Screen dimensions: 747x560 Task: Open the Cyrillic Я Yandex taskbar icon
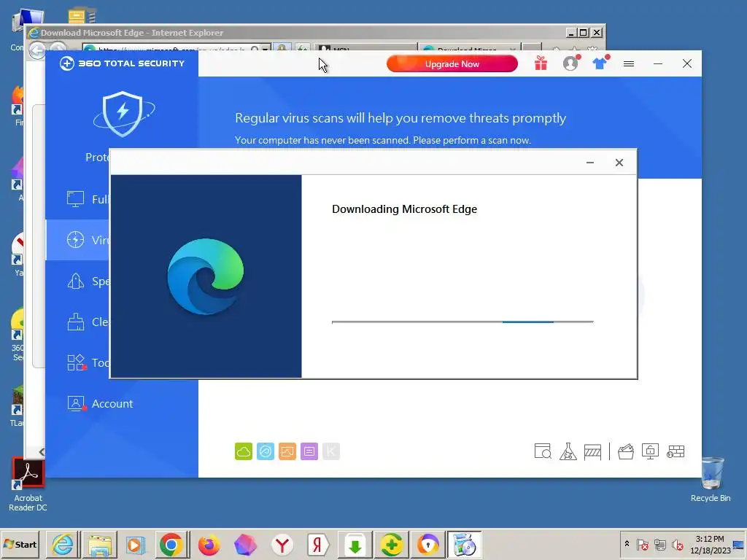tap(318, 544)
